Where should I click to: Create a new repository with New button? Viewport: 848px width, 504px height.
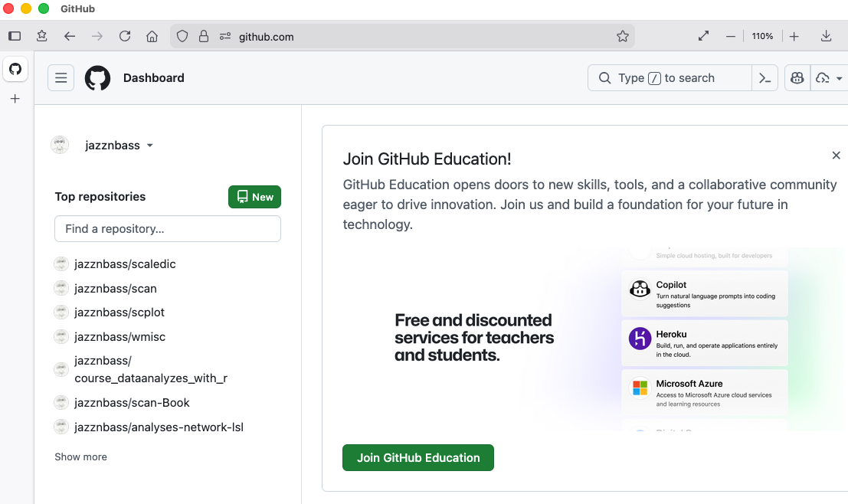tap(254, 197)
